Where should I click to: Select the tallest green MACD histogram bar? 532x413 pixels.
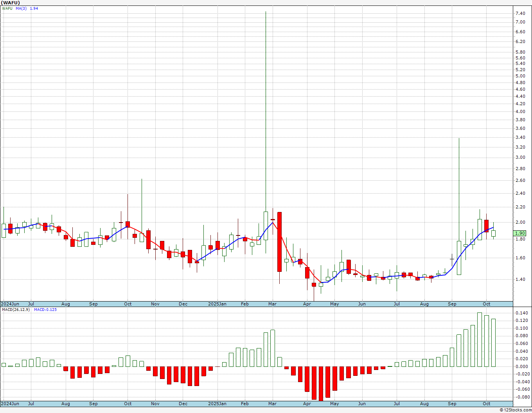(x=480, y=339)
